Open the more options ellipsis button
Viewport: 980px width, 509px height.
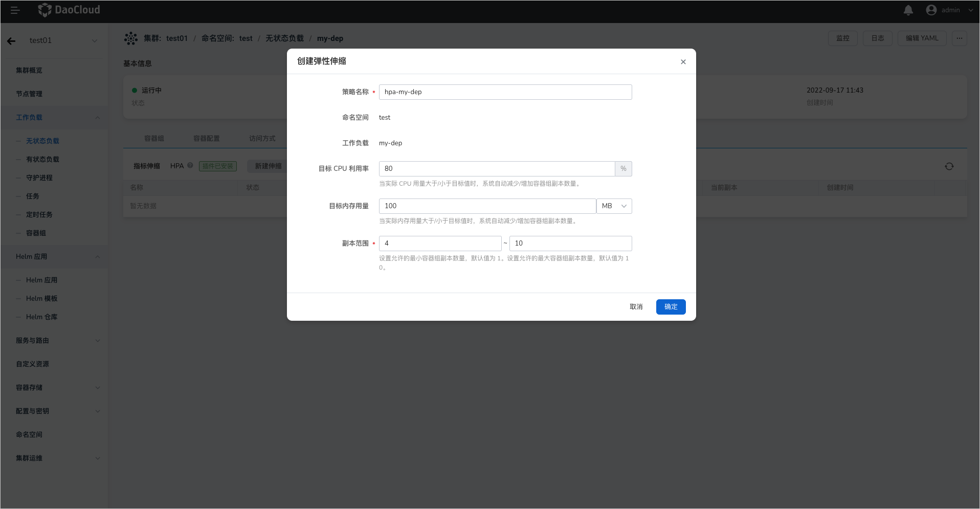tap(960, 38)
